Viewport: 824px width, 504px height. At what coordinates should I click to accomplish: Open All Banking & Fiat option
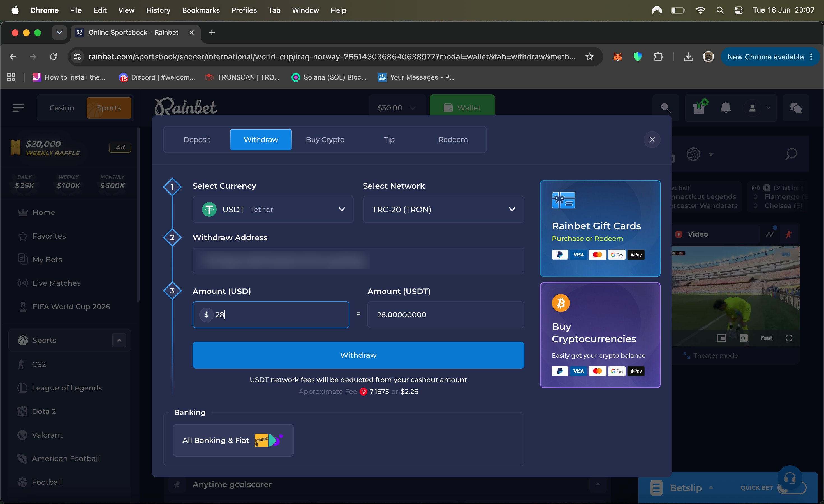pos(233,440)
